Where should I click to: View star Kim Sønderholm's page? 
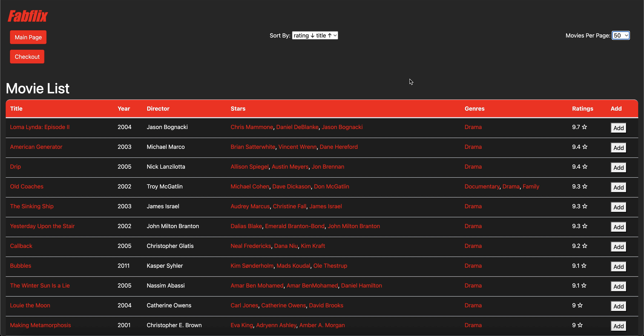252,266
